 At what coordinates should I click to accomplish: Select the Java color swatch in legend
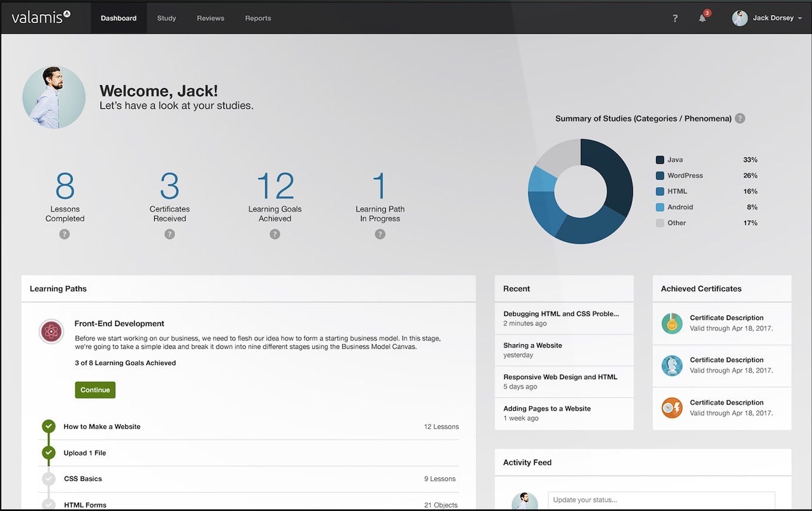(x=660, y=160)
